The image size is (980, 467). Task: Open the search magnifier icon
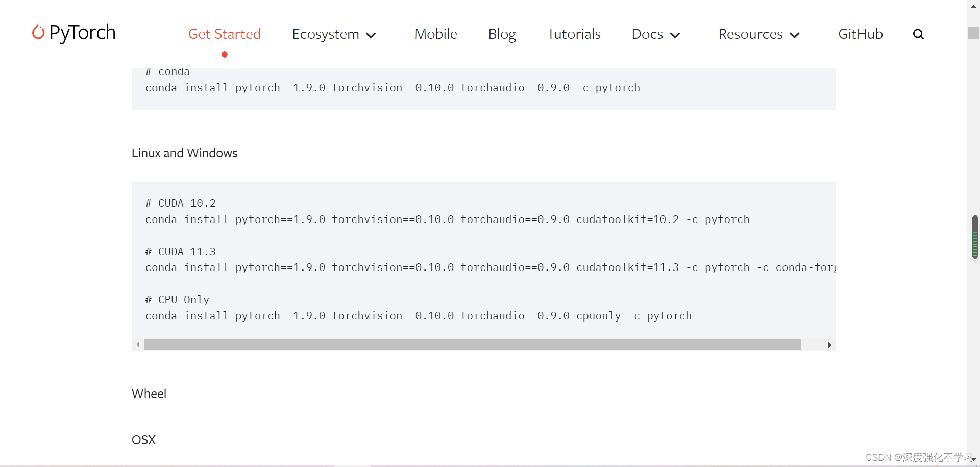coord(918,34)
